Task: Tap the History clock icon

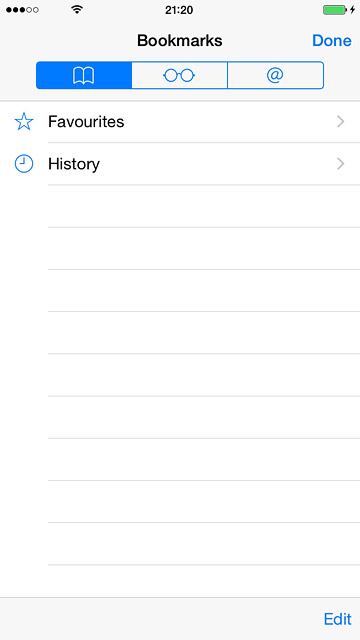Action: pos(24,164)
